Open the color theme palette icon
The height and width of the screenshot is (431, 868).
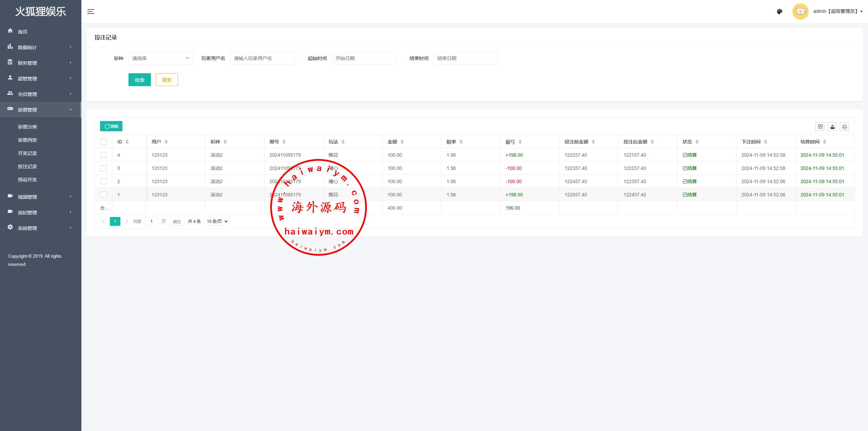coord(780,12)
